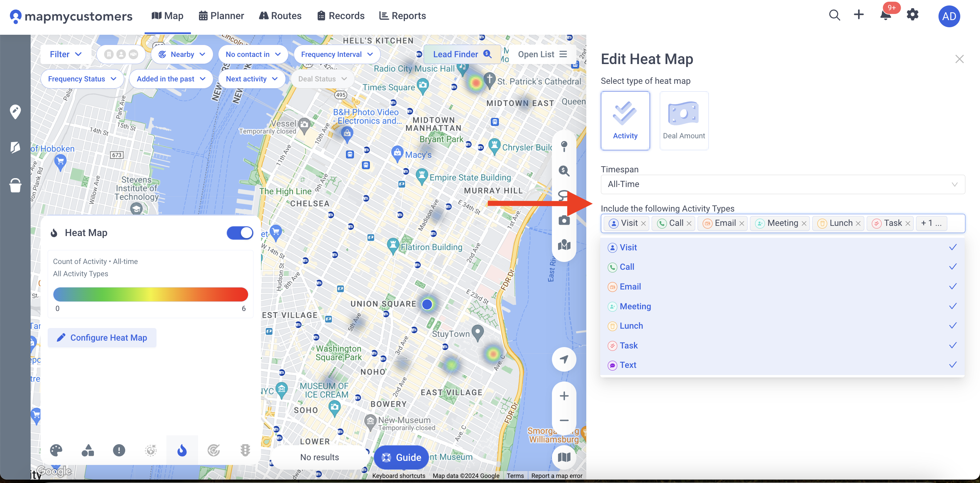The width and height of the screenshot is (980, 483).
Task: Click the mapmycustomers logo
Action: click(71, 16)
